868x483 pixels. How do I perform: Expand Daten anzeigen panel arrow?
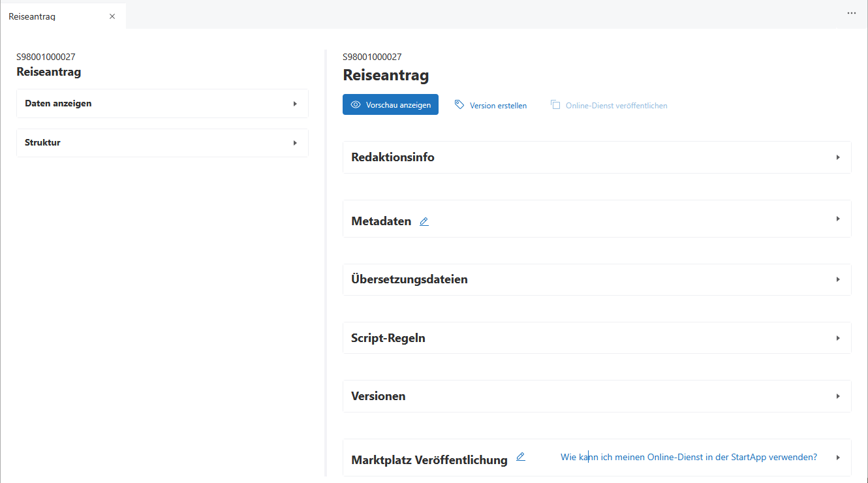pos(295,104)
